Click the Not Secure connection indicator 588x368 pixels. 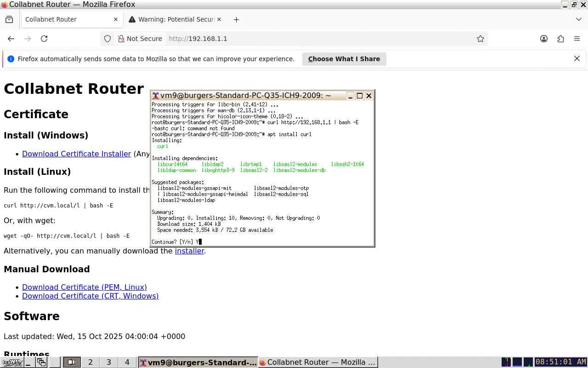coord(140,39)
